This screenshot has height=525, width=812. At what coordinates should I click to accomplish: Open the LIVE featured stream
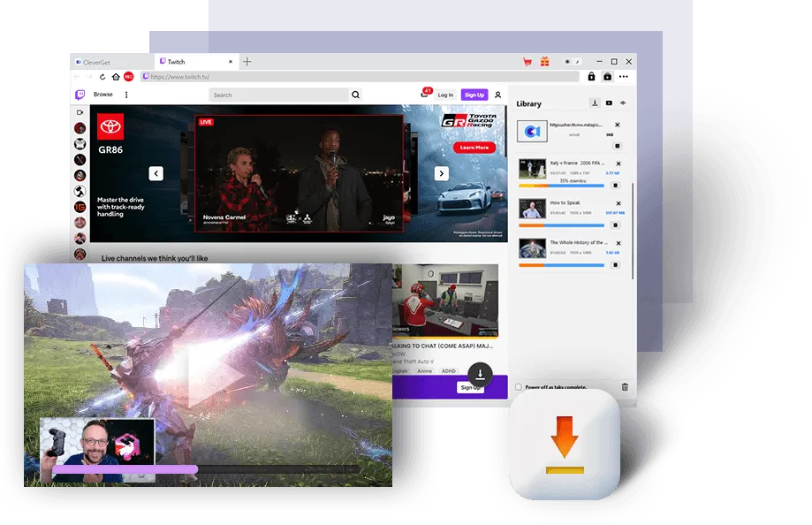[x=300, y=173]
